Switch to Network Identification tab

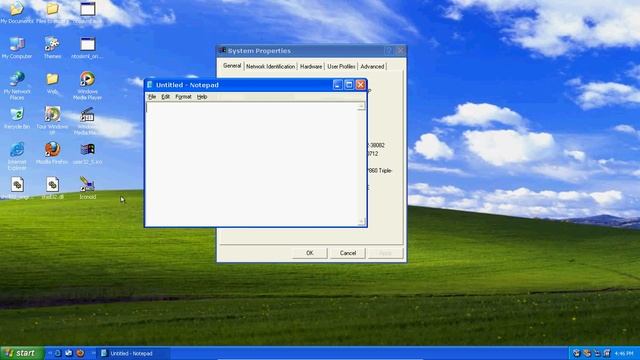point(270,66)
